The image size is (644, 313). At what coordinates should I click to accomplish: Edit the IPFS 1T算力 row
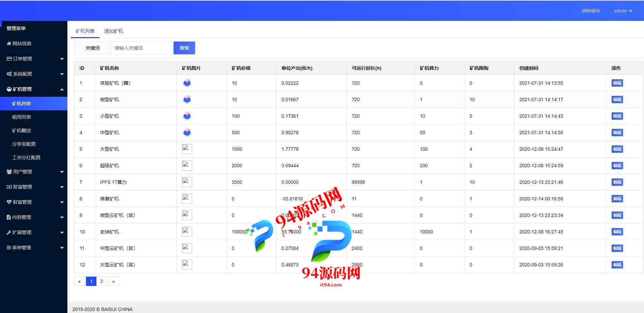pyautogui.click(x=617, y=182)
